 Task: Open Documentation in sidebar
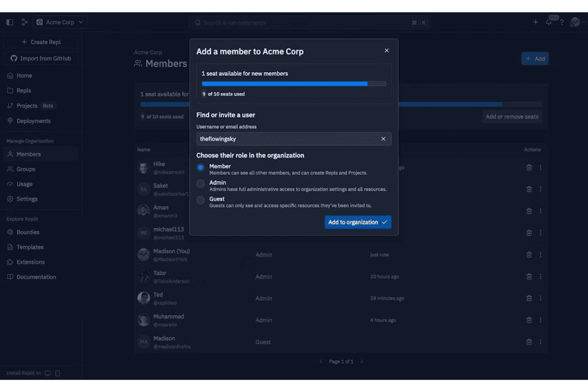coord(41,277)
